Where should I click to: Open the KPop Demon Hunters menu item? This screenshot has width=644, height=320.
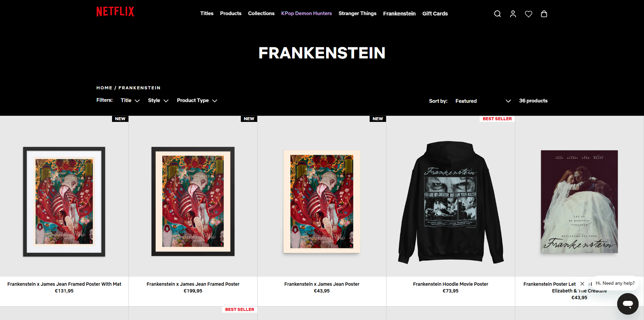click(306, 13)
